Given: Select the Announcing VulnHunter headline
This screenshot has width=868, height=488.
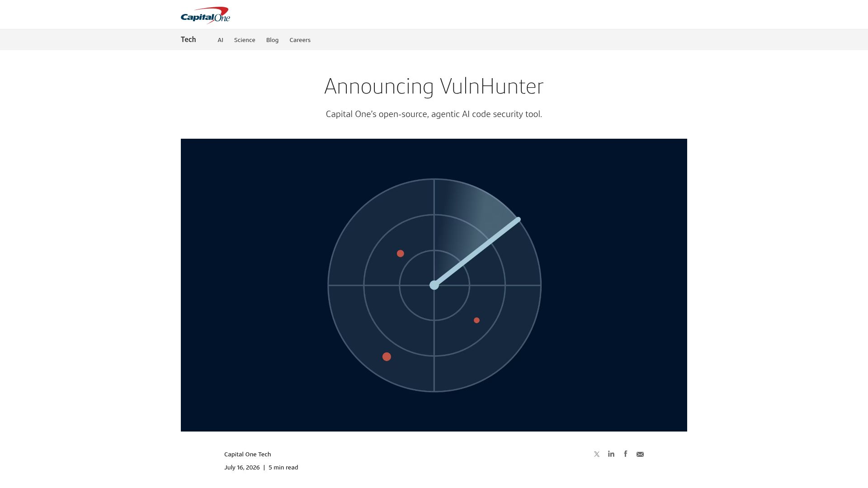Looking at the screenshot, I should (434, 86).
